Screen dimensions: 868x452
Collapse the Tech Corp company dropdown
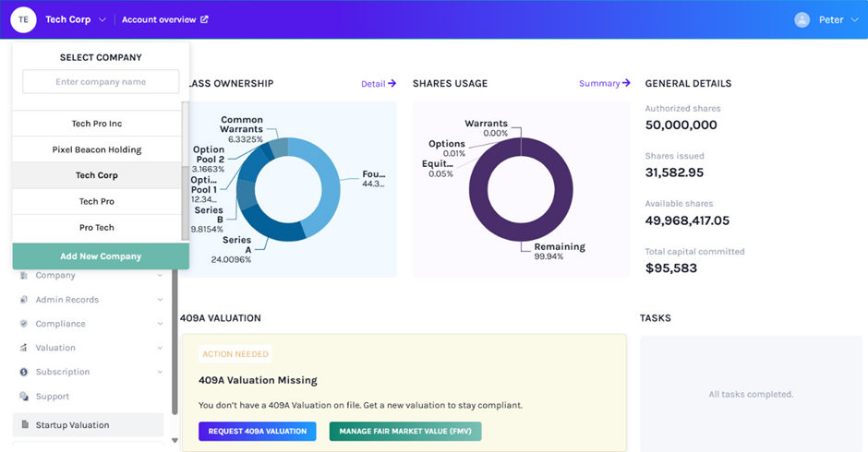[x=102, y=20]
